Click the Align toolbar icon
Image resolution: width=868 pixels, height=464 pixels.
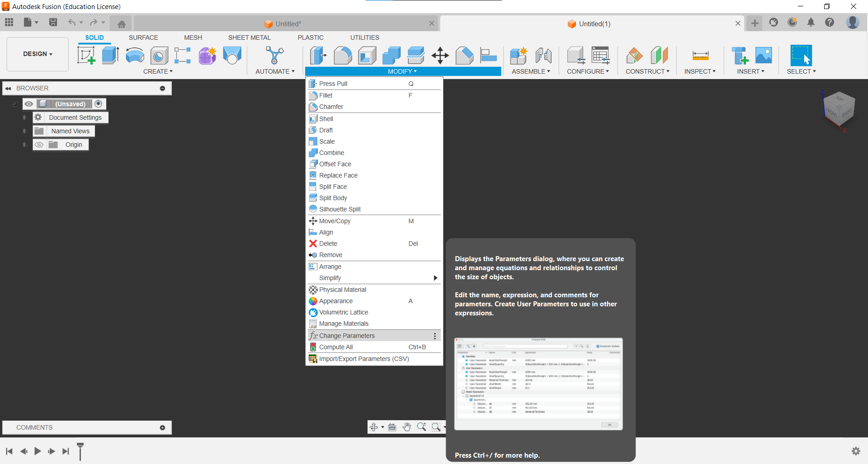coord(489,56)
